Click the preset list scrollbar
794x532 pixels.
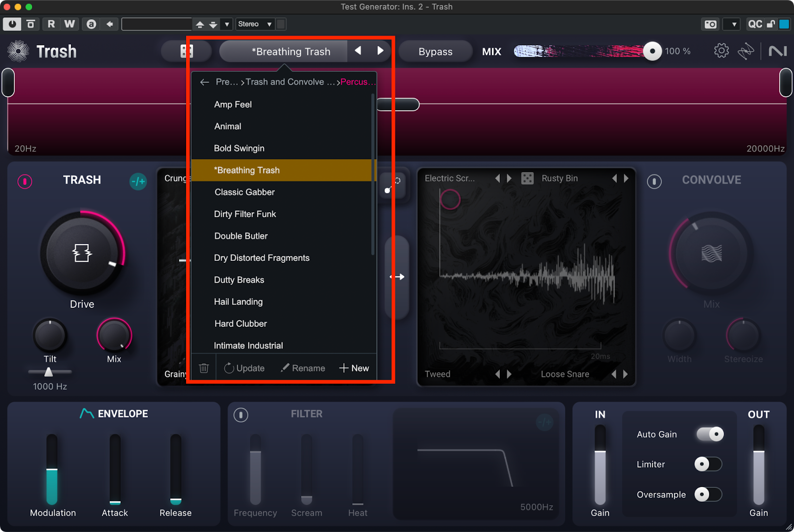coord(373,175)
